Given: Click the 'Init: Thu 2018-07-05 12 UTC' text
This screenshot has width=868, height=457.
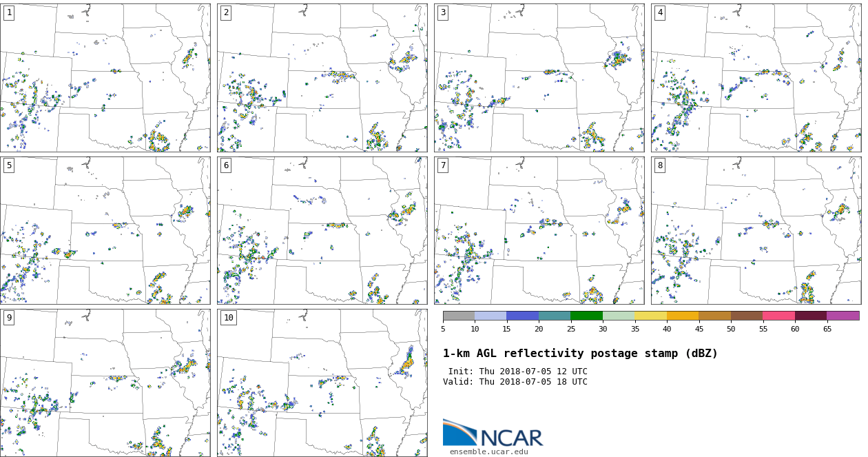Looking at the screenshot, I should click(518, 372).
